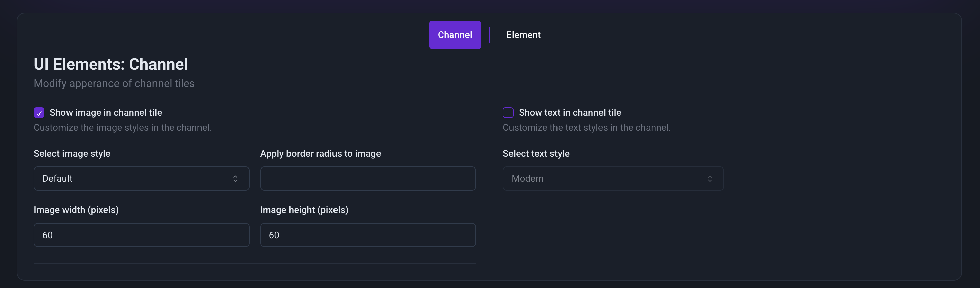The height and width of the screenshot is (288, 980).
Task: Click into the Image width input showing 60
Action: click(x=141, y=235)
